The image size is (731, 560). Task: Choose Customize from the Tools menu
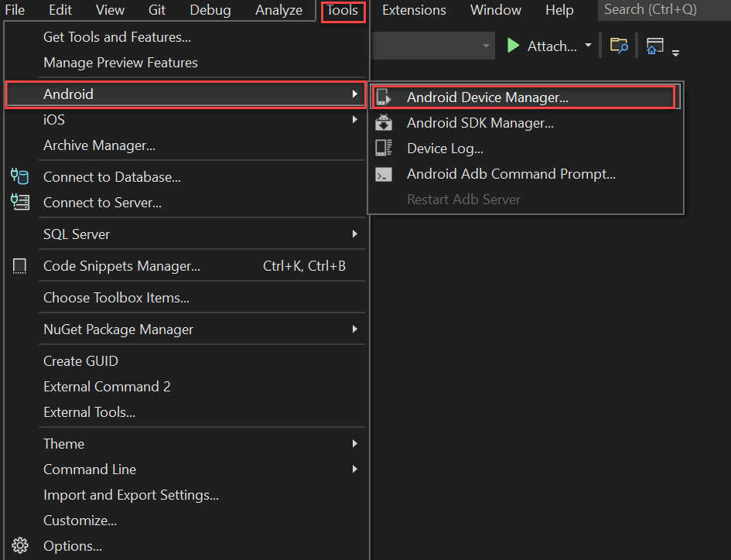186,521
